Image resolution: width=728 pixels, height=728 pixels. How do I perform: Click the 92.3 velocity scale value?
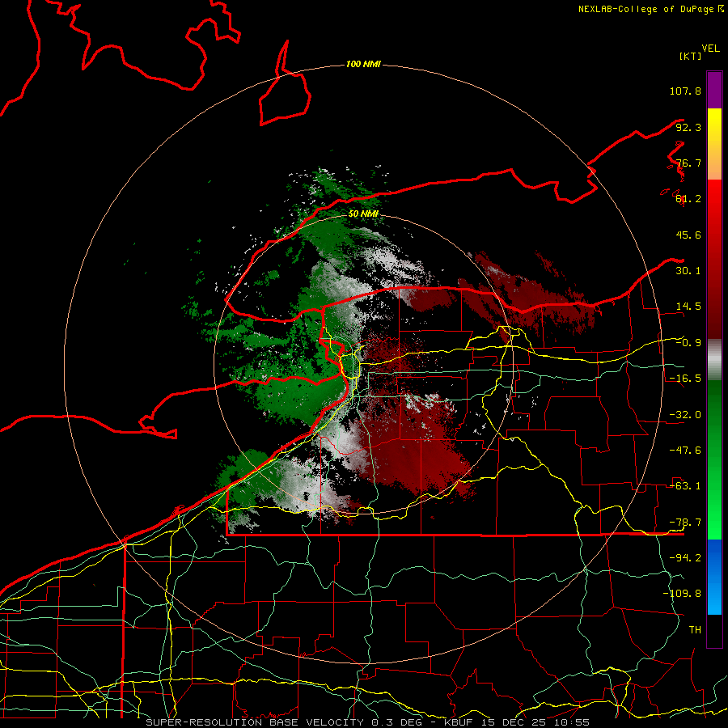pyautogui.click(x=688, y=127)
